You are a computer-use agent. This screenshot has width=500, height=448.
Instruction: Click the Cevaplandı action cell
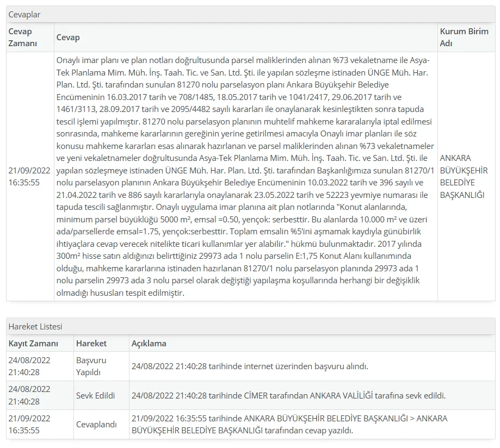pos(96,424)
